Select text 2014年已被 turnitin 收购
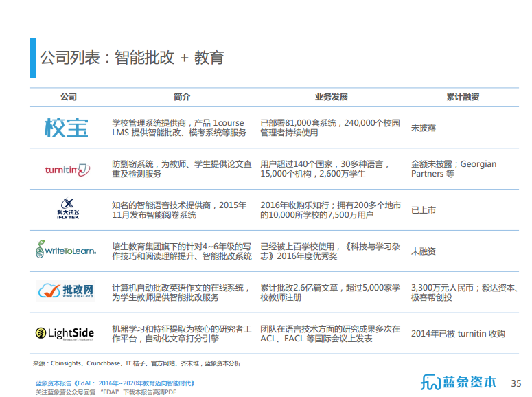 458,334
